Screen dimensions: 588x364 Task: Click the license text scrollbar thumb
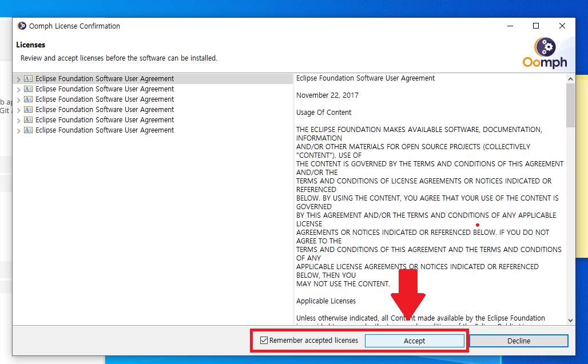pos(570,105)
